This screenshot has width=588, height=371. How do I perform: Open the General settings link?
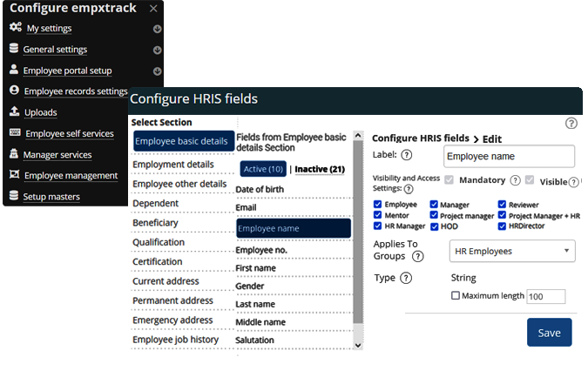55,49
